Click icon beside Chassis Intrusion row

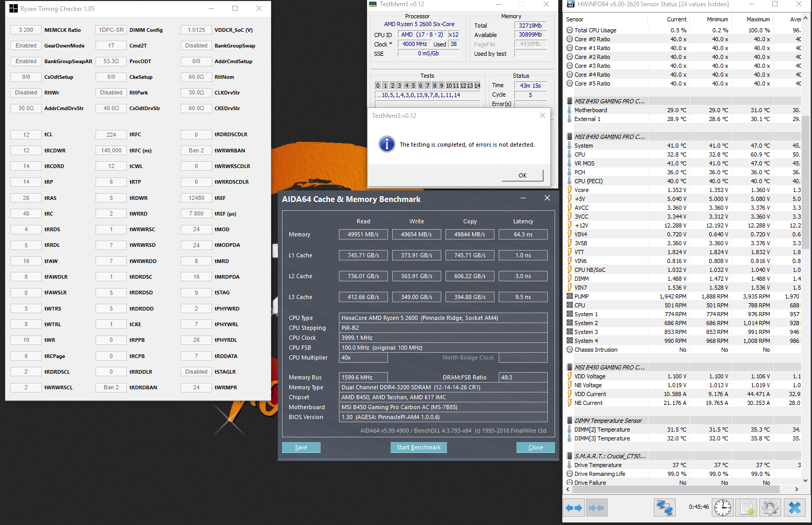click(570, 350)
